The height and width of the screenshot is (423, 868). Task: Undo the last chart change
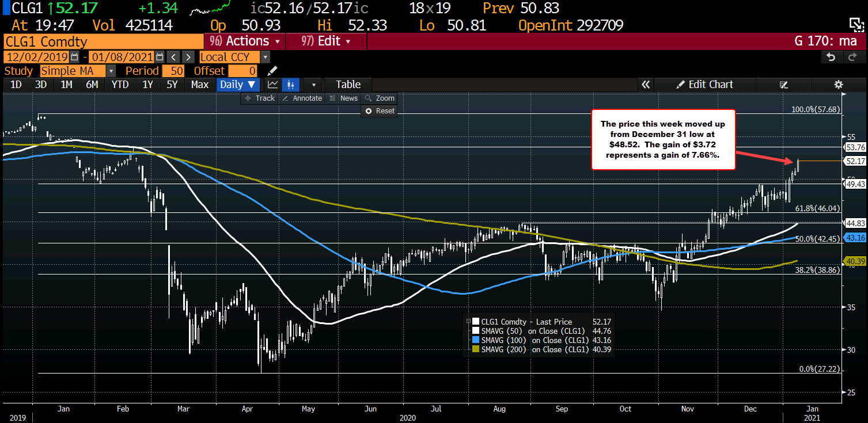831,57
